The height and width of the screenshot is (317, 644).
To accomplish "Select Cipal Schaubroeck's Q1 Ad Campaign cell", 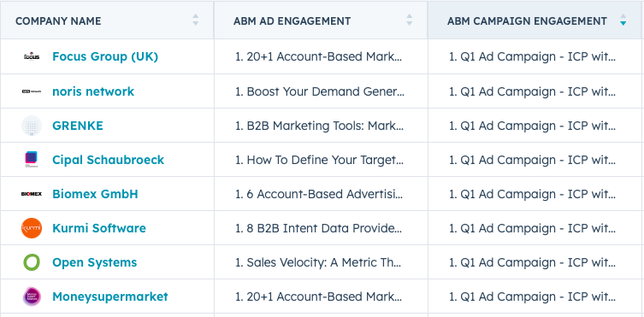I will click(x=535, y=160).
